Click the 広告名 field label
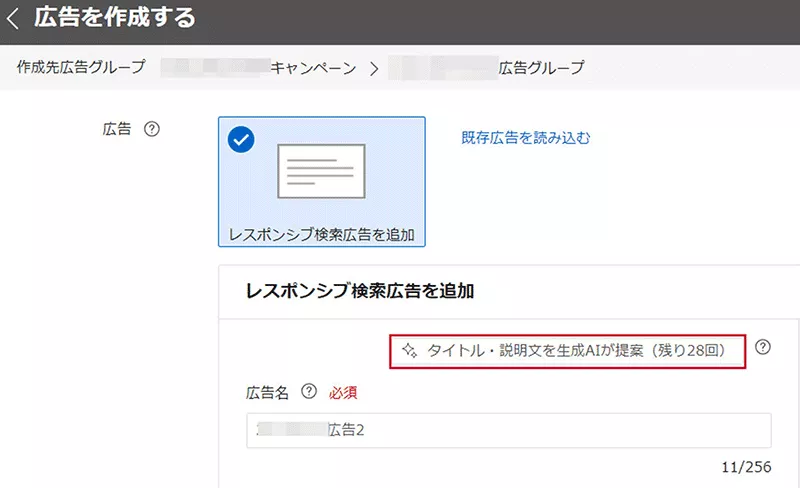The height and width of the screenshot is (488, 800). click(267, 392)
